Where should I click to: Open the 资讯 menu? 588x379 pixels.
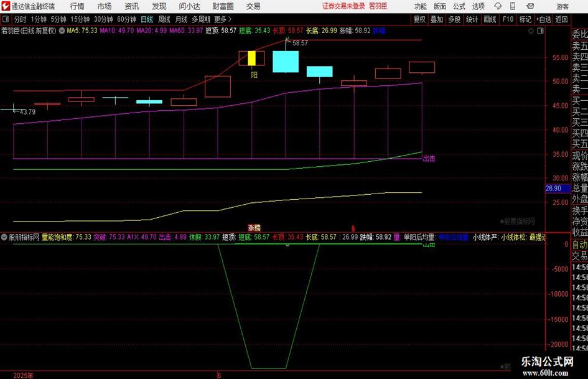[x=132, y=6]
